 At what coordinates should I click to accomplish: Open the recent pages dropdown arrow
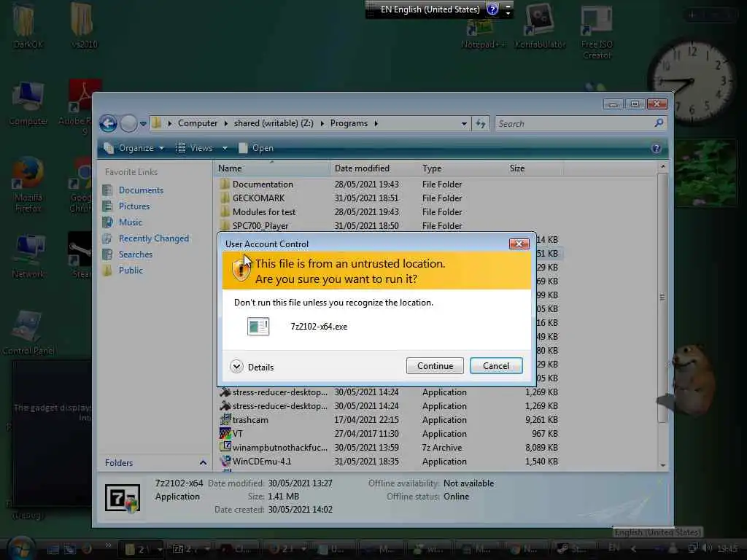tap(143, 124)
